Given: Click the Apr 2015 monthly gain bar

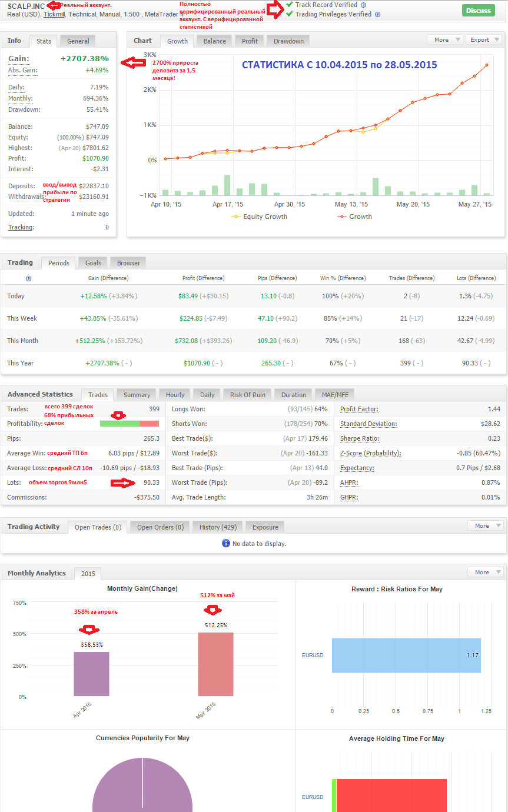Looking at the screenshot, I should pyautogui.click(x=91, y=674).
